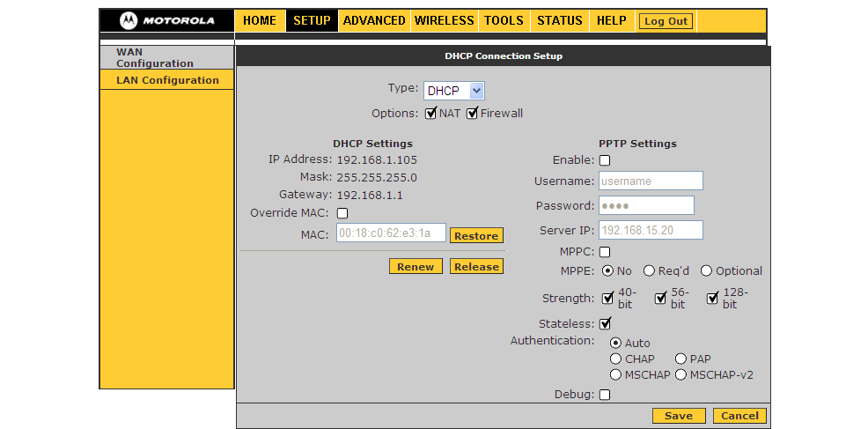Select MPPE Req'd radio option

pos(649,271)
